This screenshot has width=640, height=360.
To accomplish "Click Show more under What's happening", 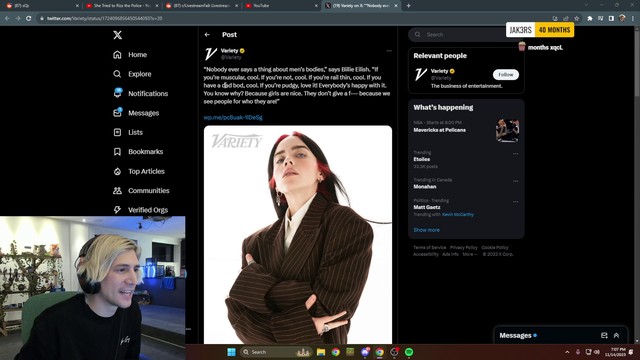I will (x=427, y=230).
